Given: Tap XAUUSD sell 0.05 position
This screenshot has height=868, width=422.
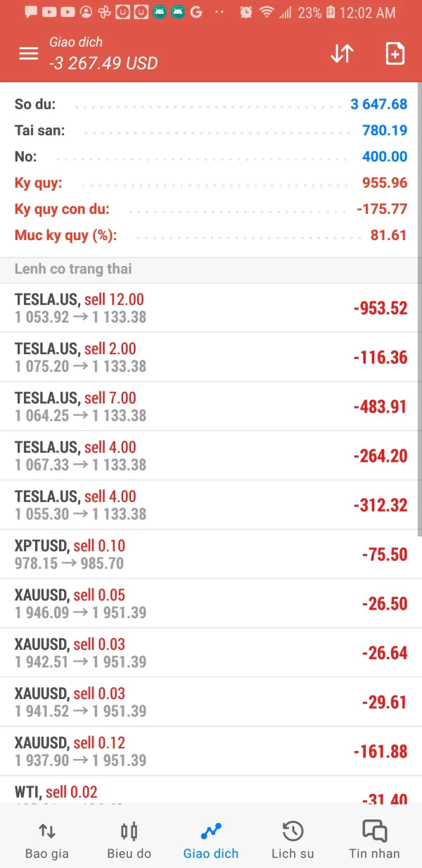Looking at the screenshot, I should 211,603.
